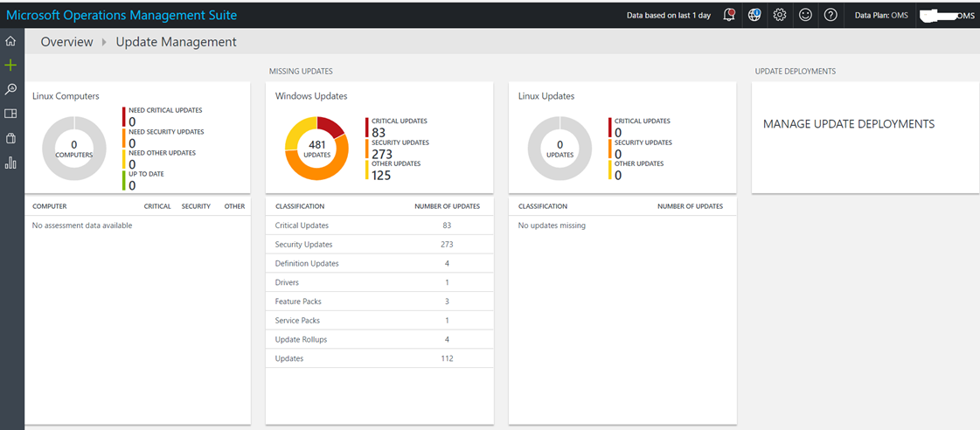Image resolution: width=980 pixels, height=430 pixels.
Task: Select the Feature Packs row
Action: pyautogui.click(x=379, y=302)
